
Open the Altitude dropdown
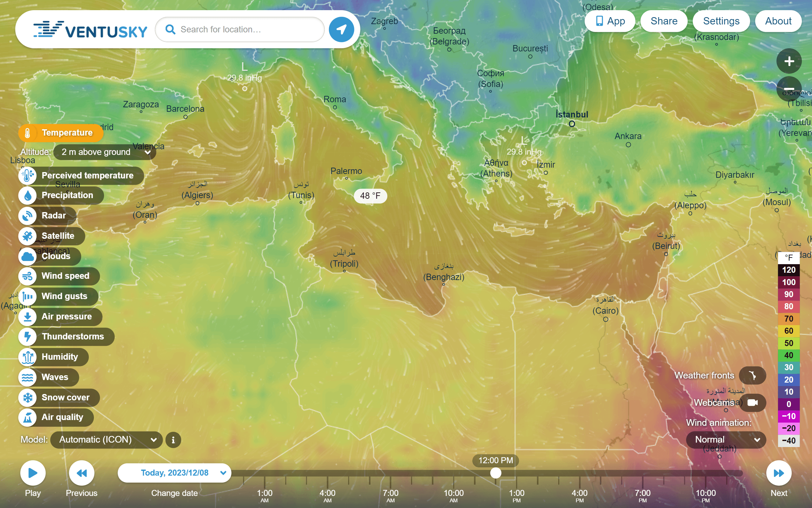click(x=105, y=152)
